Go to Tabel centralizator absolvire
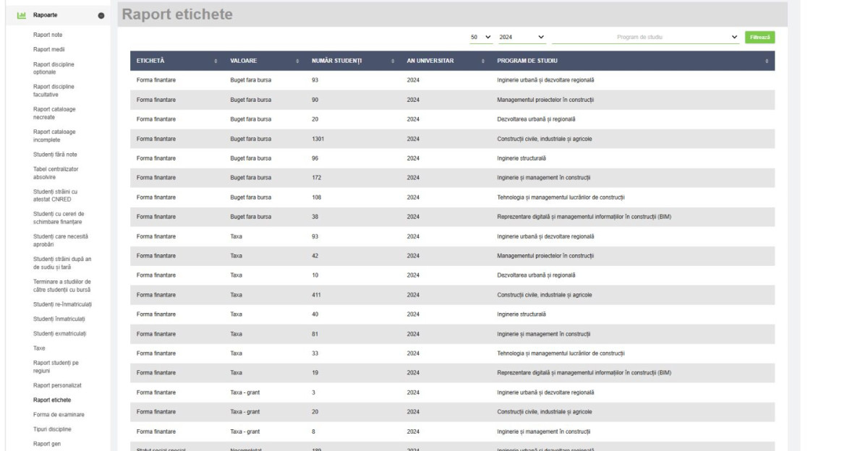Screen dimensions: 868x451 56,173
